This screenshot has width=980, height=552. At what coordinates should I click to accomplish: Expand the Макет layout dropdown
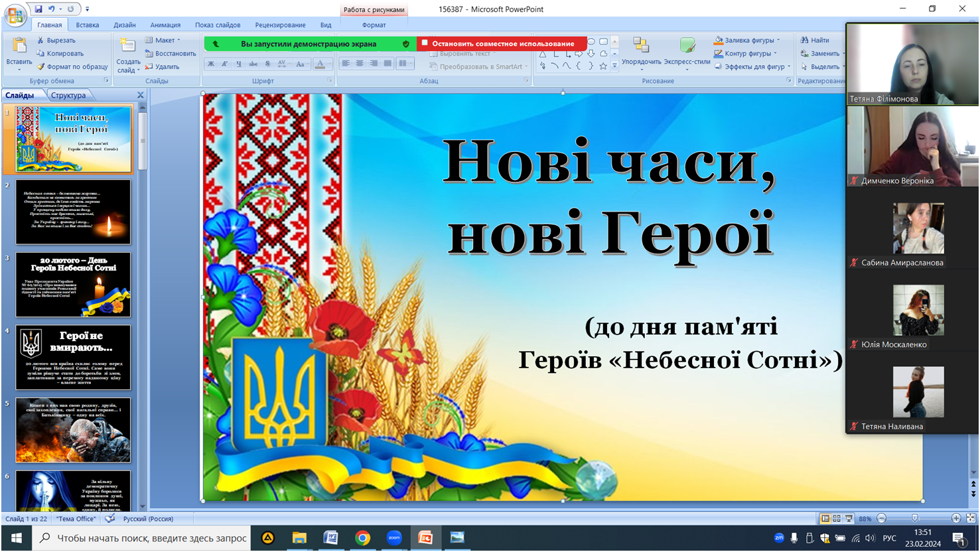tap(163, 40)
